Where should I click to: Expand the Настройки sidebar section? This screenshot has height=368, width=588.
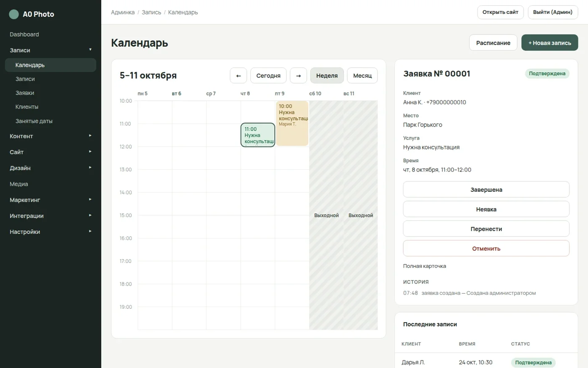pyautogui.click(x=50, y=232)
